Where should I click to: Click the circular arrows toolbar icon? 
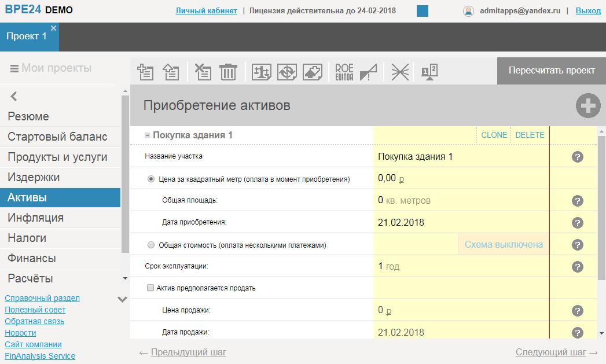[287, 72]
